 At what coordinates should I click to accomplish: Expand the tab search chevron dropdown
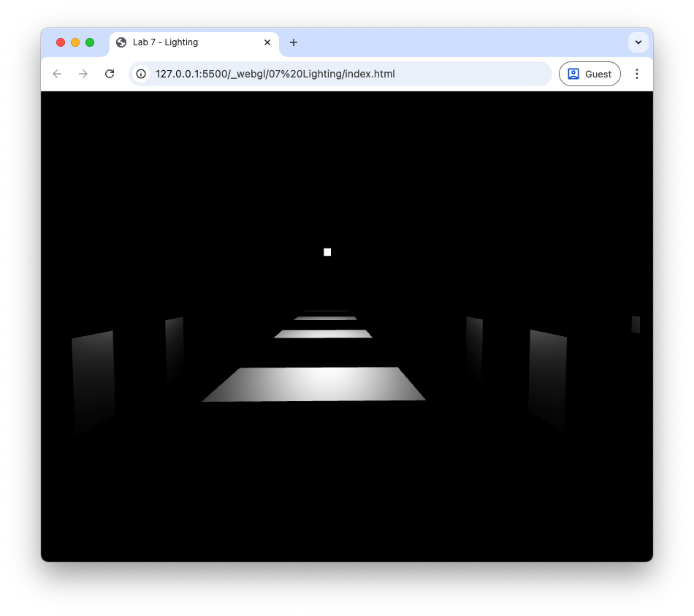pyautogui.click(x=638, y=42)
